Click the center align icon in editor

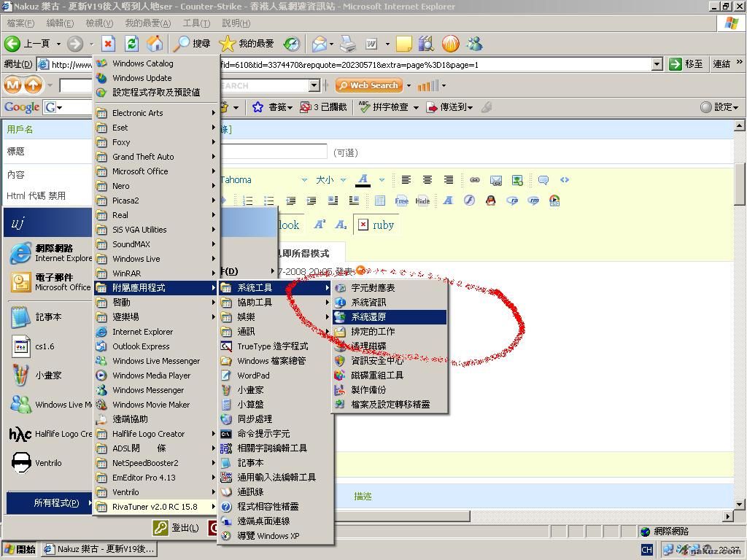(427, 180)
